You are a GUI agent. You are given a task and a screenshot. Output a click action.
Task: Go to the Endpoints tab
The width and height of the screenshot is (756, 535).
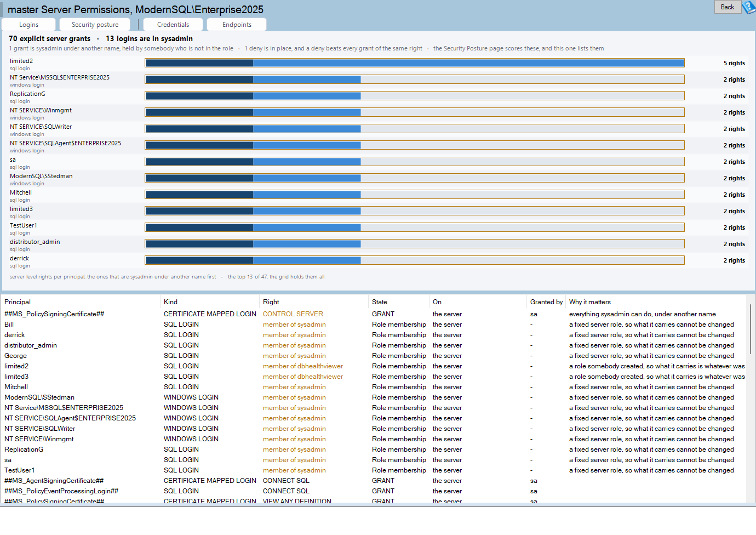[x=237, y=25]
